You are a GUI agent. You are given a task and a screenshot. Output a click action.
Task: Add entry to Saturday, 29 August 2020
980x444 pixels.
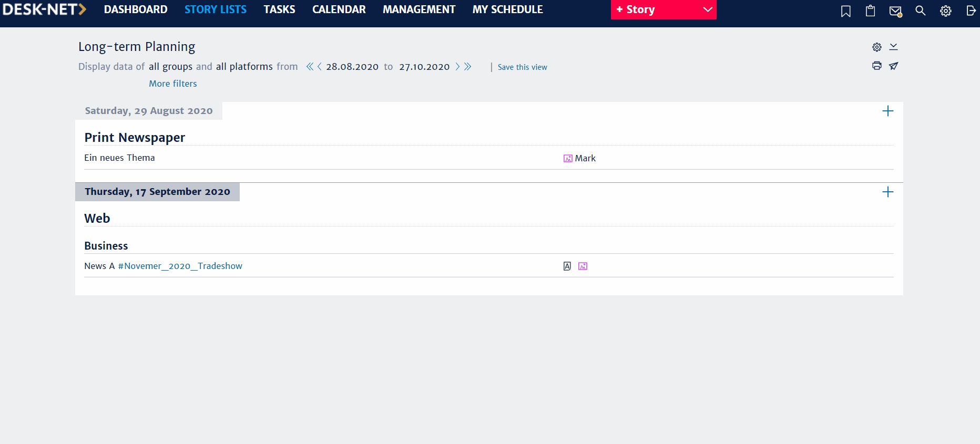(887, 111)
